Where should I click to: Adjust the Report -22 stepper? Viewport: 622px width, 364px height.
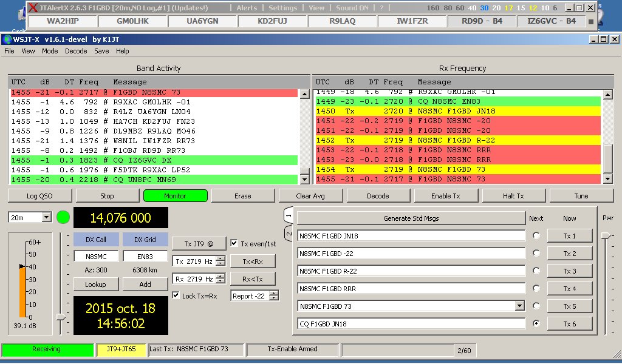pos(274,295)
